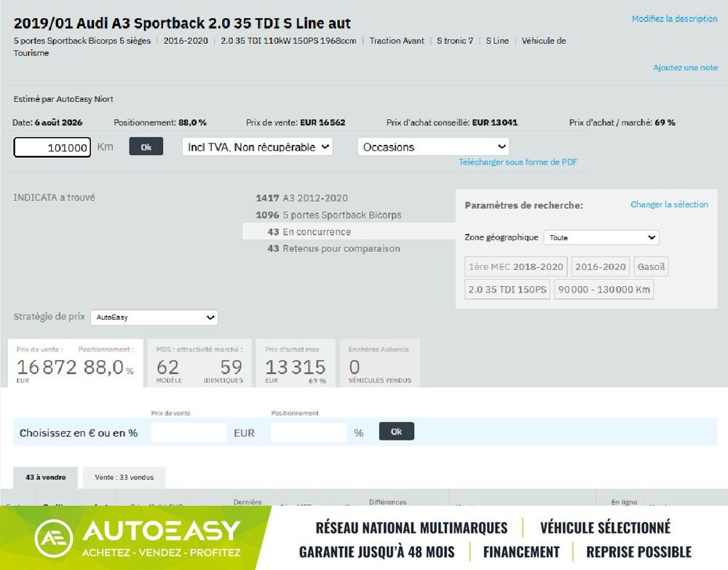Viewport: 728px width, 570px height.
Task: Download via Télécharger sous forme de PDF
Action: tap(518, 162)
